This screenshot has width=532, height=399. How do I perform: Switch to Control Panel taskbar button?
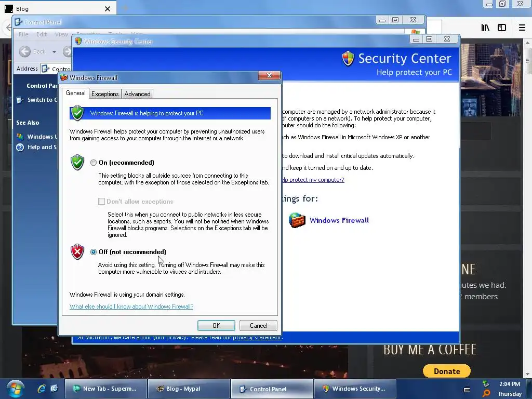point(272,389)
